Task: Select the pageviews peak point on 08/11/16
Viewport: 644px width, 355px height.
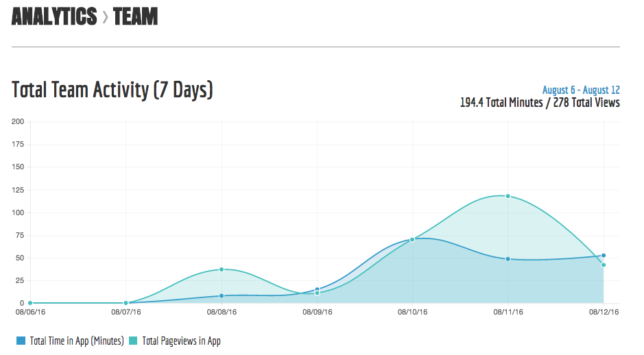Action: [508, 196]
